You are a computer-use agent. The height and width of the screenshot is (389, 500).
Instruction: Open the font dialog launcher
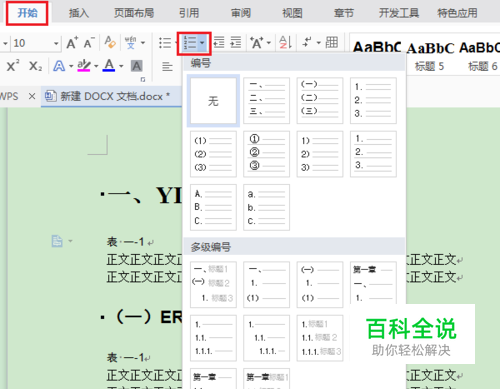click(x=143, y=79)
